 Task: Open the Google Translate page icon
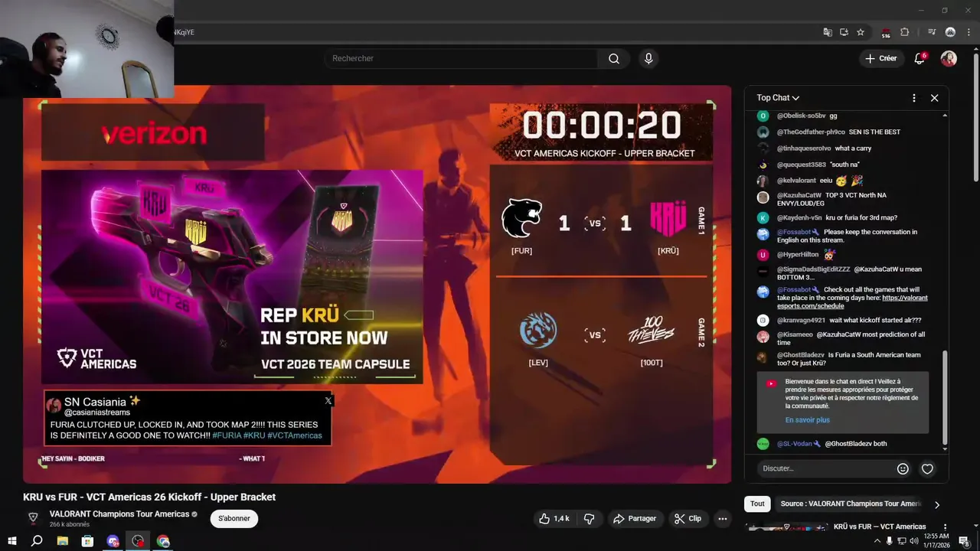tap(828, 32)
